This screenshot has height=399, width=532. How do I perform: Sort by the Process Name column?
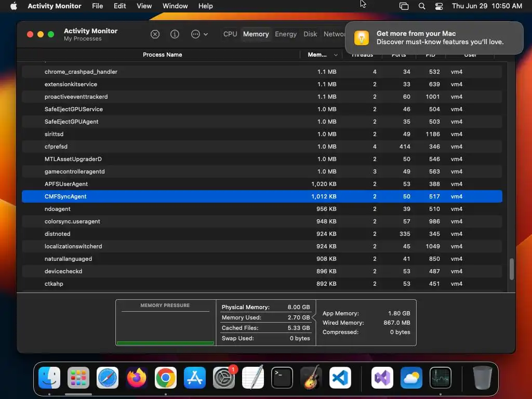click(x=162, y=55)
